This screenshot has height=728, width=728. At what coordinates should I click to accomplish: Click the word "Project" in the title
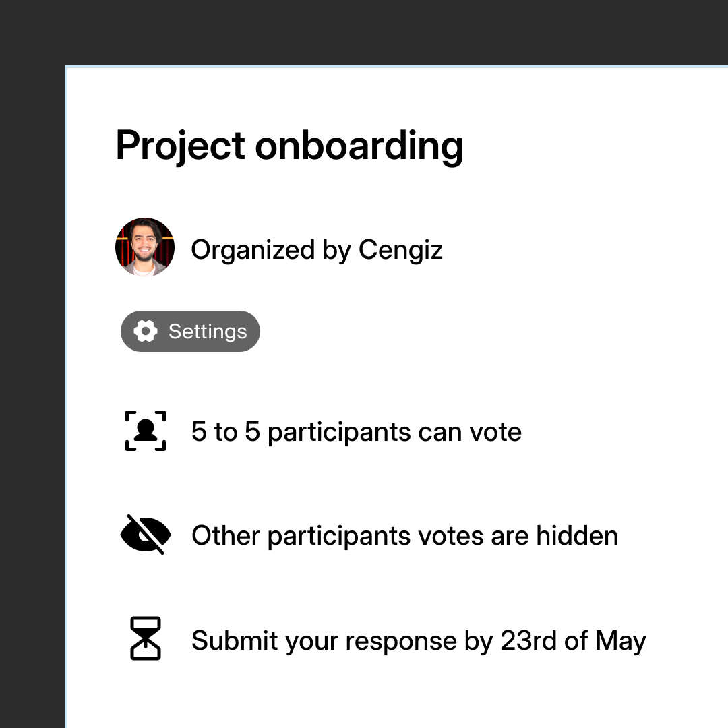[180, 145]
